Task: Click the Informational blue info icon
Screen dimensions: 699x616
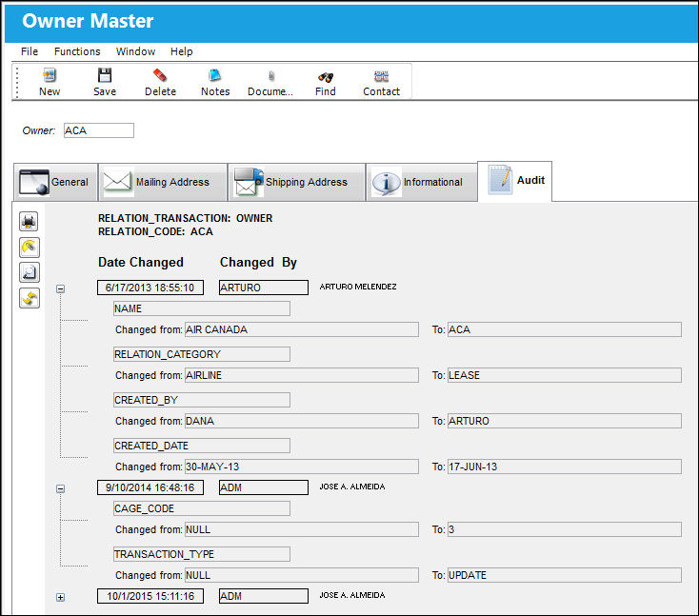Action: click(386, 182)
